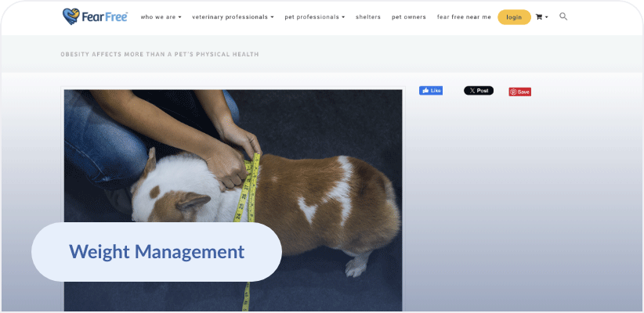Click the Facebook Like button
Image resolution: width=644 pixels, height=313 pixels.
[x=430, y=91]
